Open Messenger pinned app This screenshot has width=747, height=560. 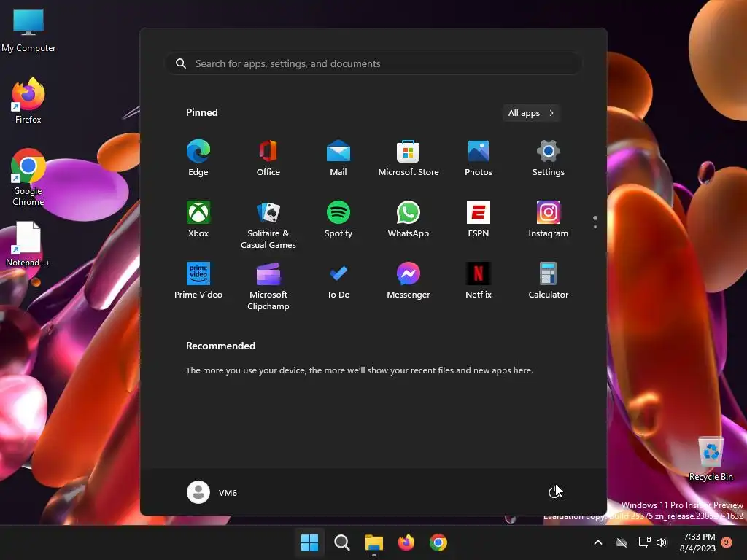coord(409,280)
